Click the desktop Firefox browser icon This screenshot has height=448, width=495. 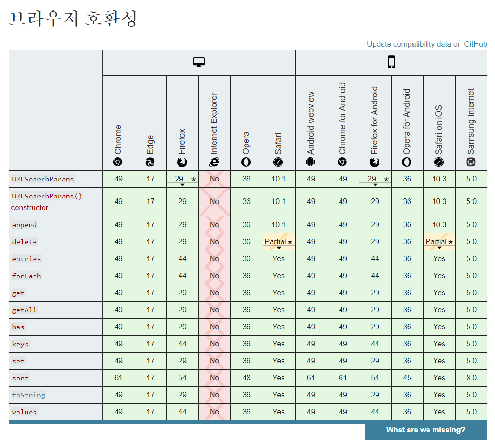tap(182, 163)
